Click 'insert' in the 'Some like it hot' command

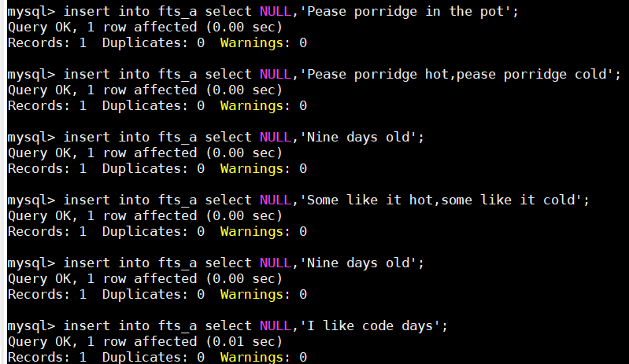[x=86, y=200]
